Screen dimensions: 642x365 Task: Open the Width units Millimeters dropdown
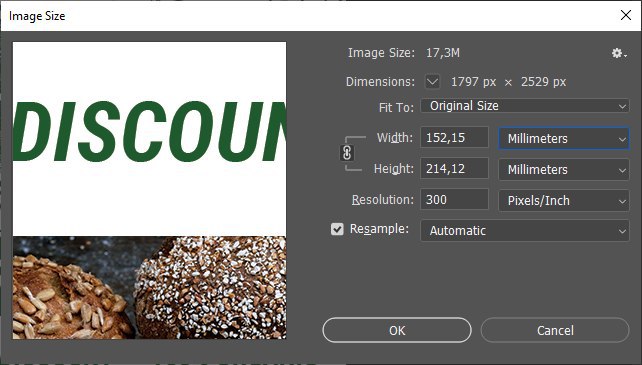click(564, 138)
